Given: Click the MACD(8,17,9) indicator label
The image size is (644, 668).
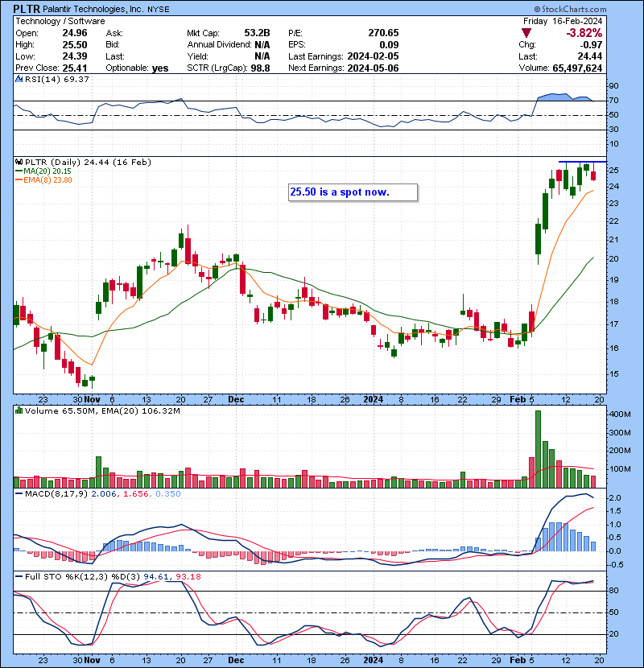Looking at the screenshot, I should pos(57,494).
